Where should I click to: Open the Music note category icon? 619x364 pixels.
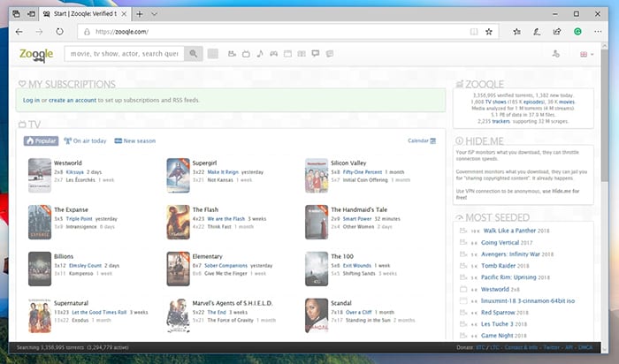point(260,54)
